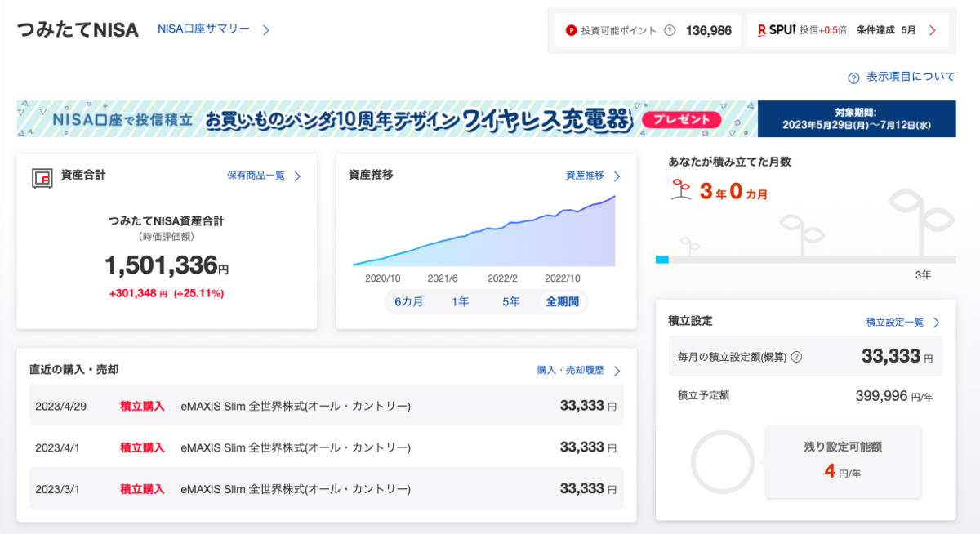980x534 pixels.
Task: Click the つみたてNISA page title
Action: tap(78, 30)
